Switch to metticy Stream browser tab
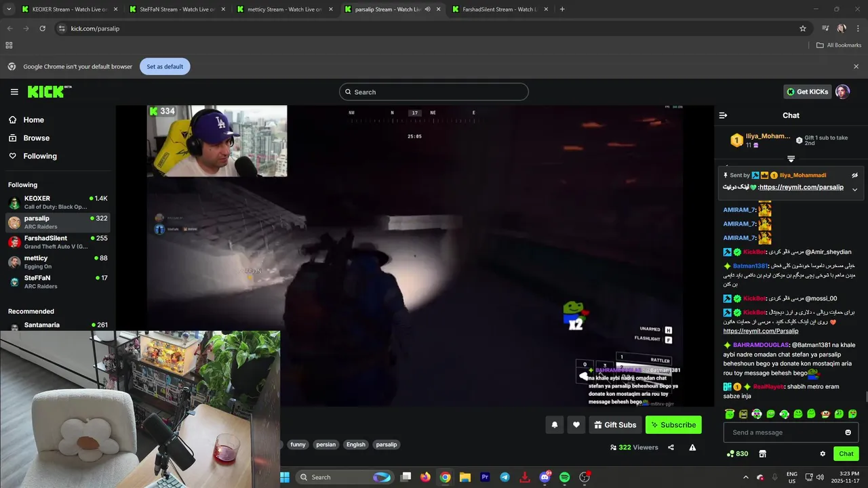 285,9
